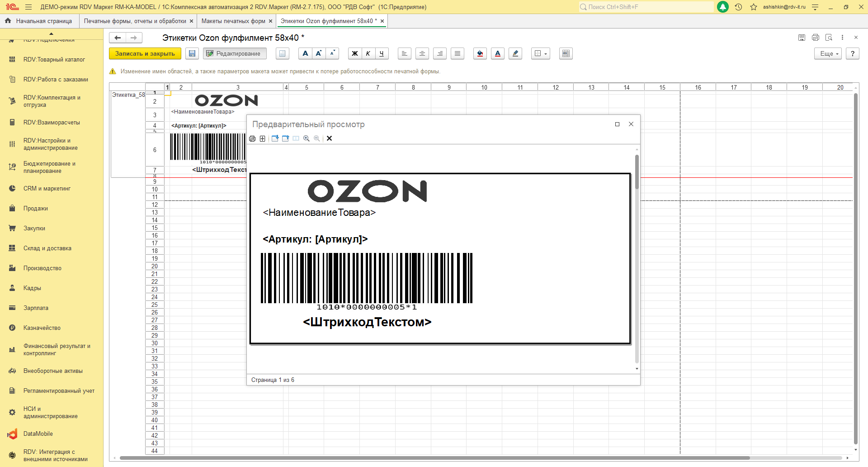Select the <Артикул: [Артикул]> cell in the spreadsheet

[199, 126]
